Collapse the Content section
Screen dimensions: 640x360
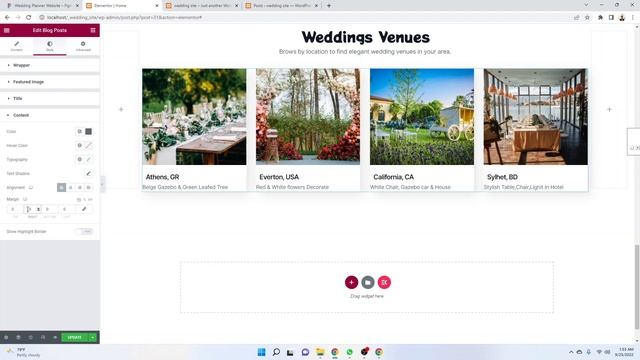tap(50, 116)
